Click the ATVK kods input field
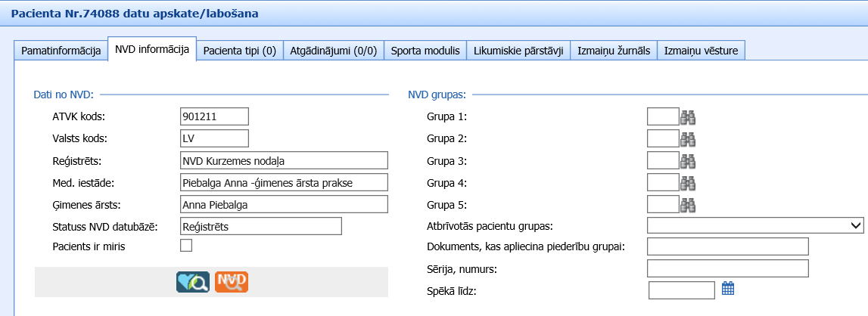Image resolution: width=868 pixels, height=316 pixels. pos(215,116)
